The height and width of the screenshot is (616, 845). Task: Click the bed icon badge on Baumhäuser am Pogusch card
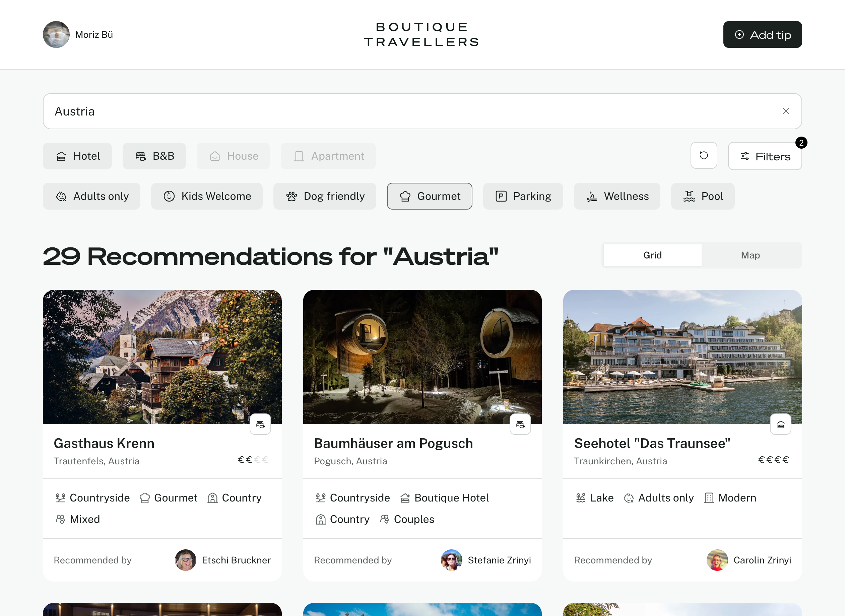[x=520, y=424]
